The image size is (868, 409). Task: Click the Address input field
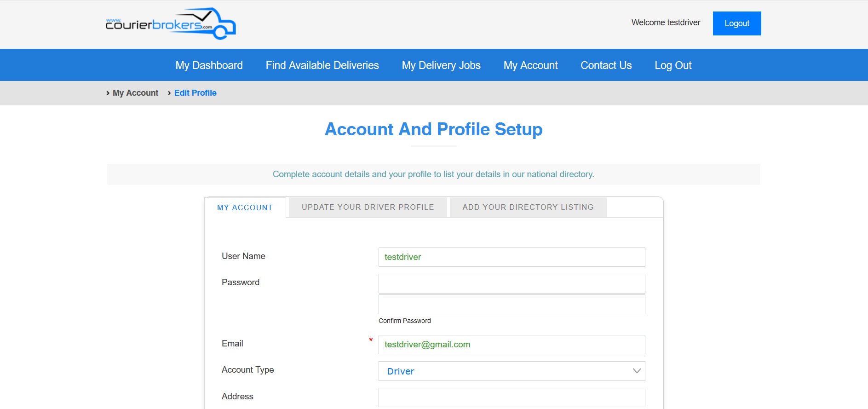point(511,397)
